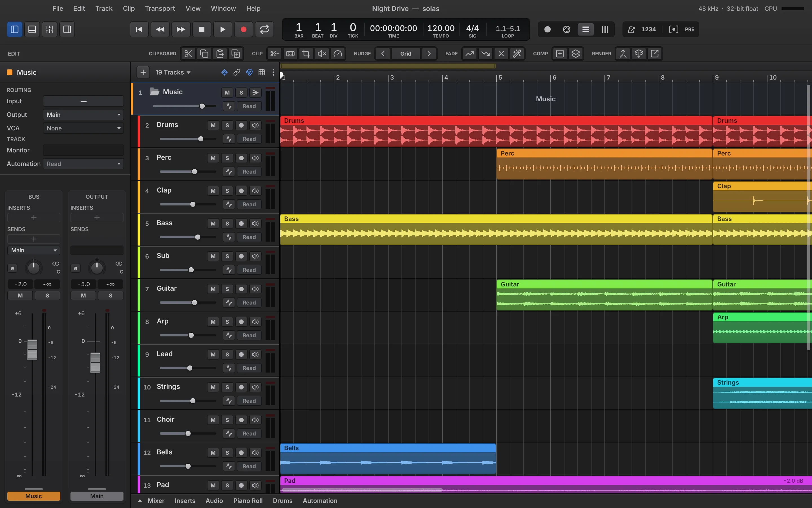Click the track grid layout icon
The image size is (812, 508).
[262, 72]
